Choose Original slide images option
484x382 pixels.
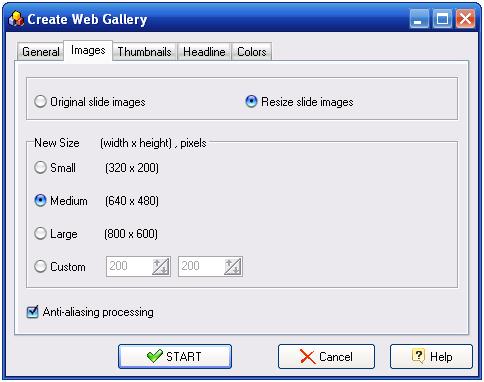point(90,102)
